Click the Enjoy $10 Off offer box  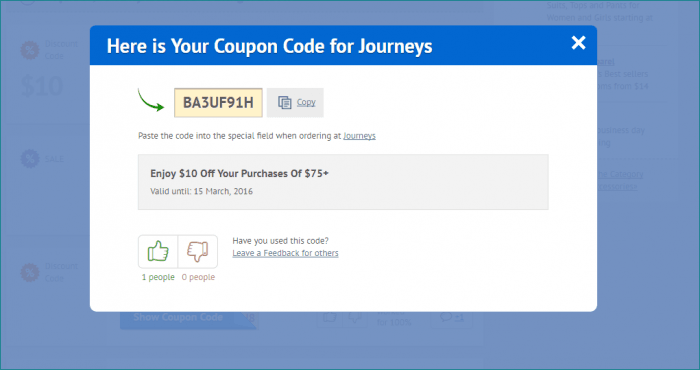tap(343, 182)
